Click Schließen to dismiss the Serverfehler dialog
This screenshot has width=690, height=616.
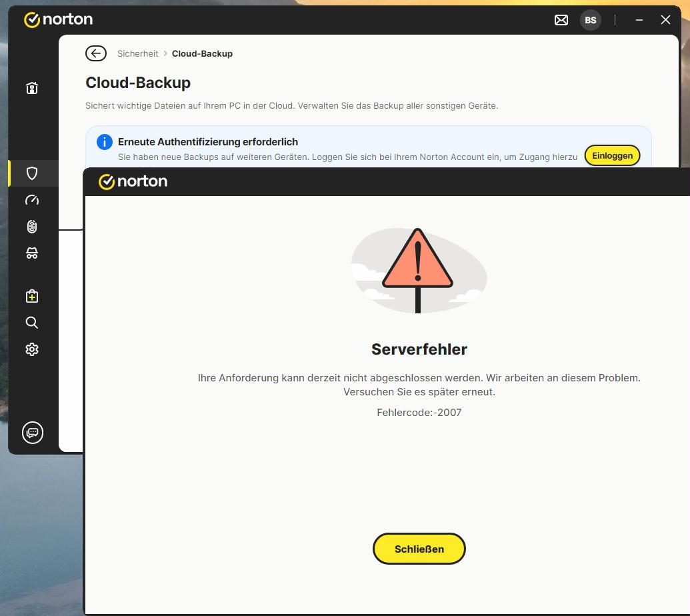[419, 549]
